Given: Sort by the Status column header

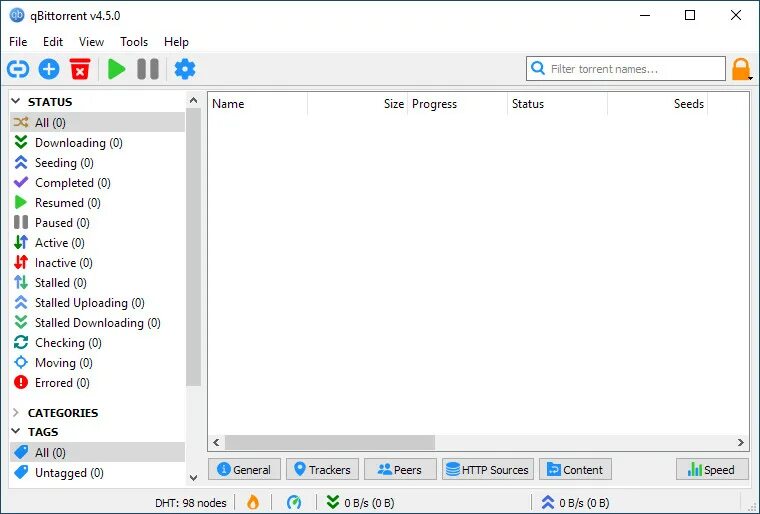Looking at the screenshot, I should [557, 104].
